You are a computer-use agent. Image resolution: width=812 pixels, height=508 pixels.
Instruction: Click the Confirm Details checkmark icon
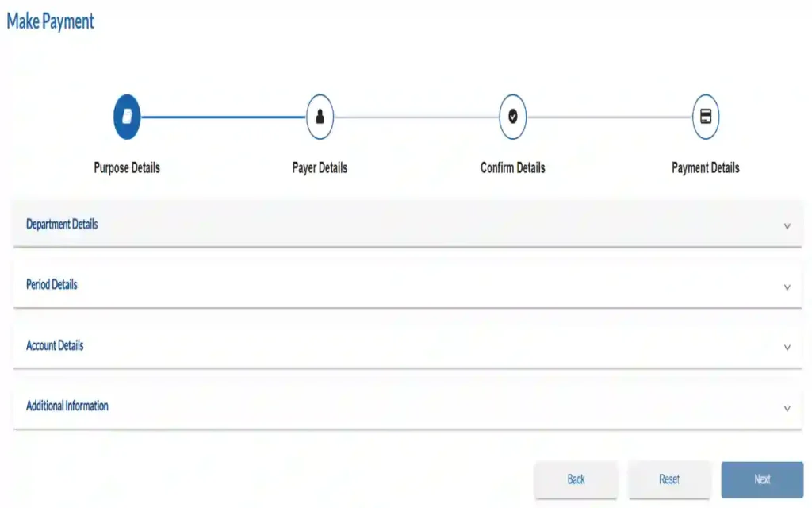tap(513, 117)
